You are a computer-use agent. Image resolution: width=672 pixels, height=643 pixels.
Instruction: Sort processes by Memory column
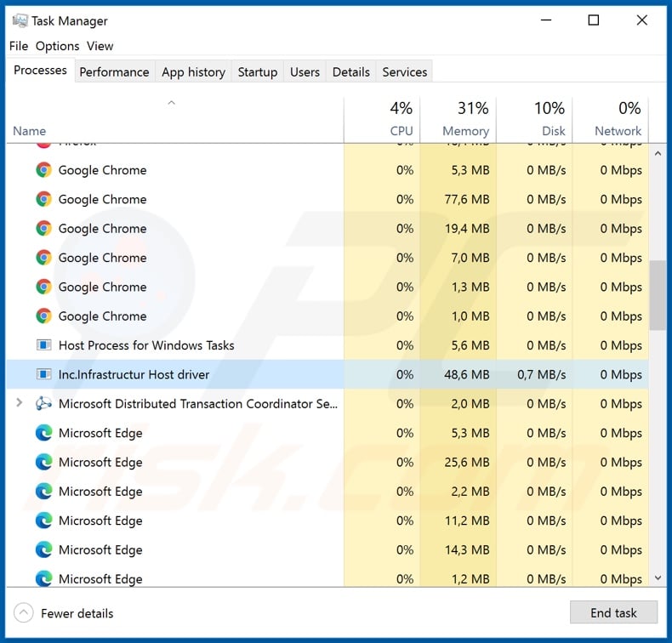tap(458, 120)
